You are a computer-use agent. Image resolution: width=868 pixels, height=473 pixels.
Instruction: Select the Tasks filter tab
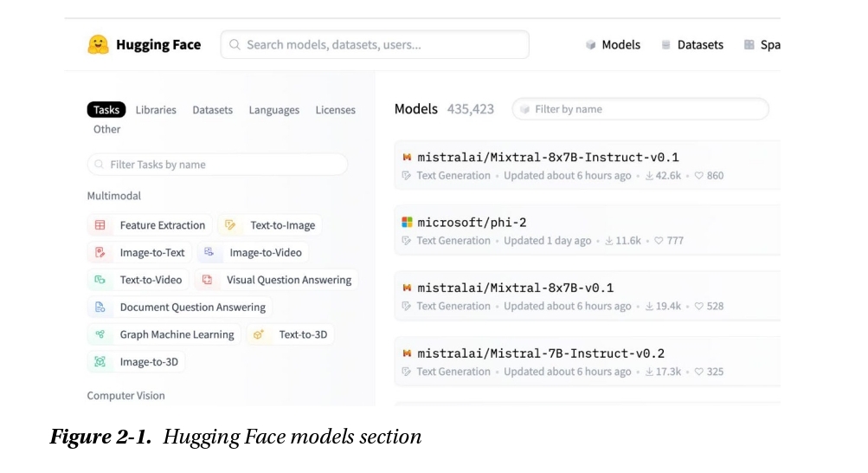106,110
